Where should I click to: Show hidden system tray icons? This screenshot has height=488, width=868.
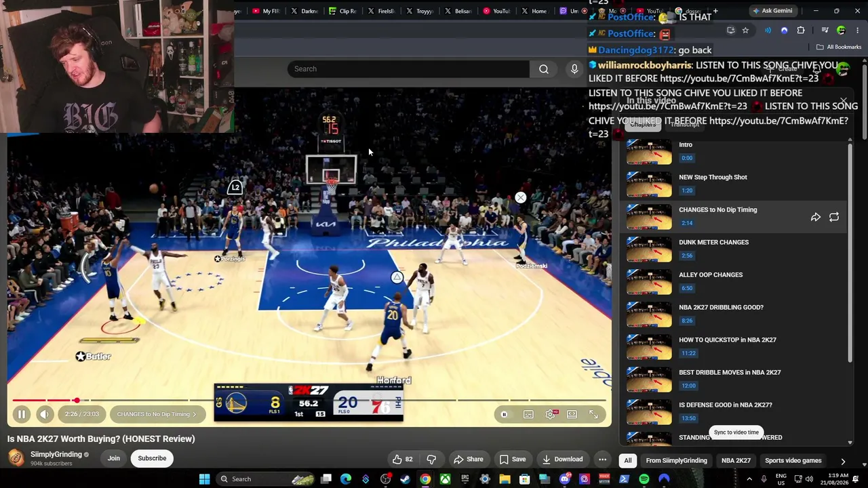click(749, 479)
